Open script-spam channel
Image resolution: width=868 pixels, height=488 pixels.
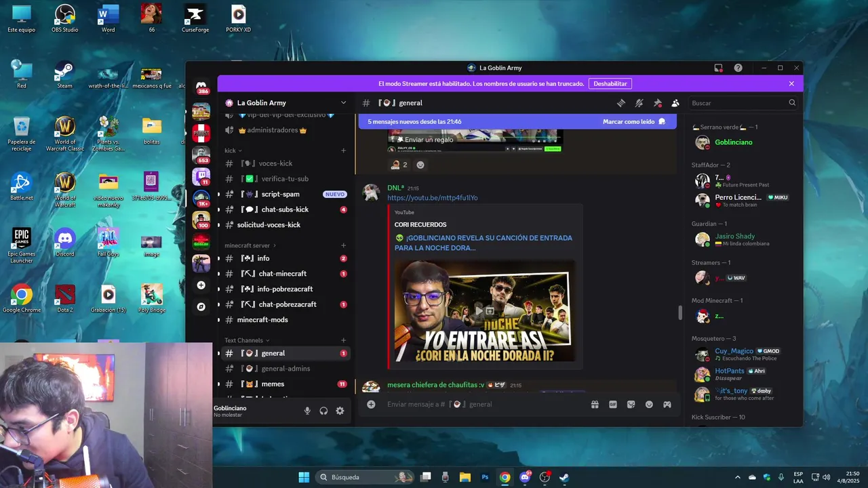point(285,194)
